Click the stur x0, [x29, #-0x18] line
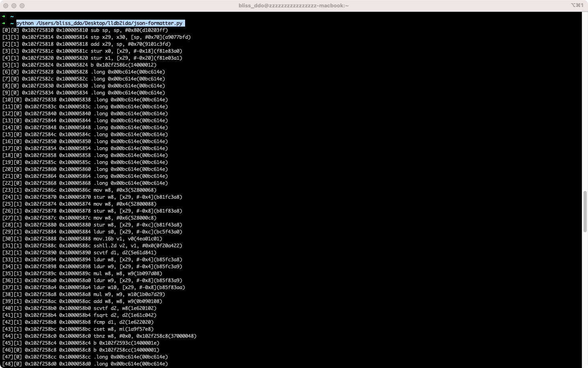588x368 pixels. (x=92, y=51)
